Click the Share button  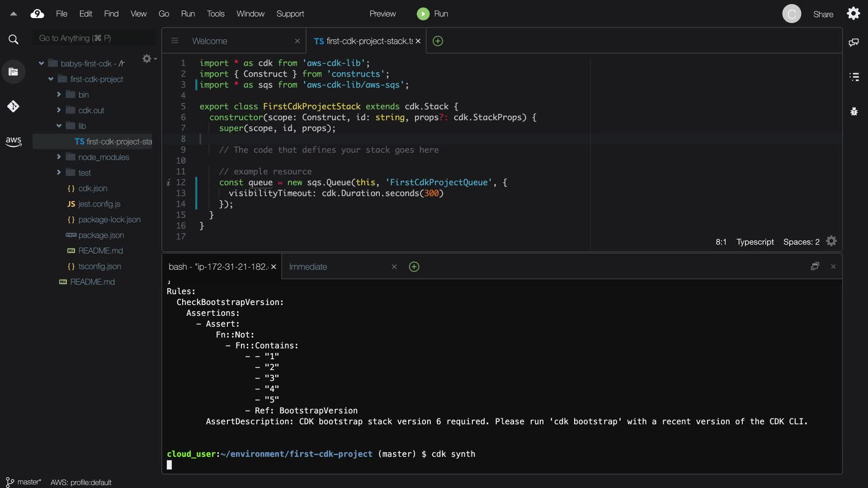pos(823,14)
